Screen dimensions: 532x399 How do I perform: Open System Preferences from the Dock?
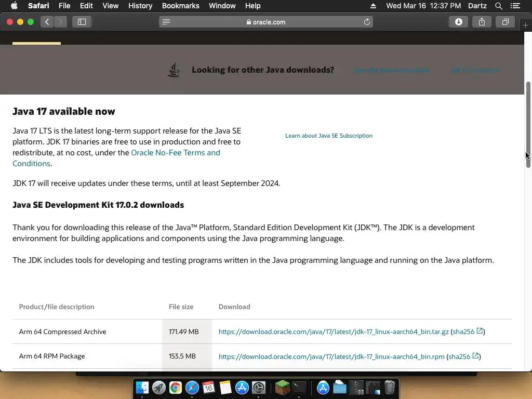click(259, 388)
